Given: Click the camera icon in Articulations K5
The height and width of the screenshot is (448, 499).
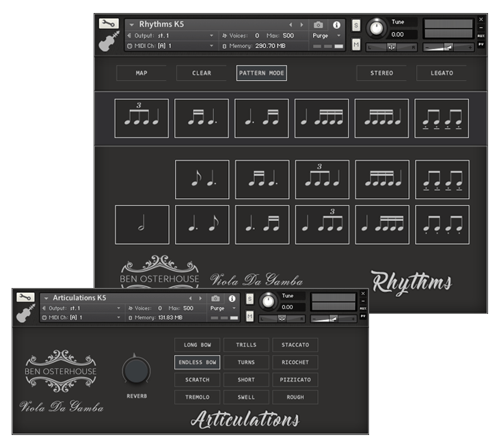Looking at the screenshot, I should pyautogui.click(x=215, y=298).
